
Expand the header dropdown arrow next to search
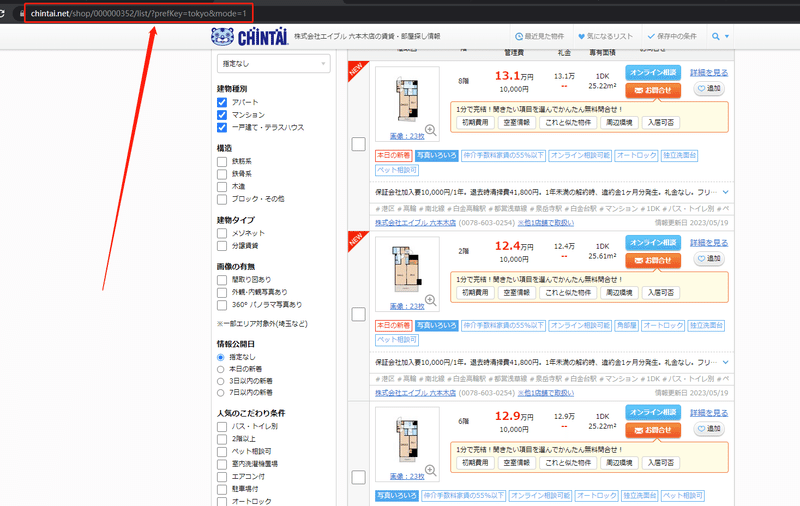pos(727,36)
